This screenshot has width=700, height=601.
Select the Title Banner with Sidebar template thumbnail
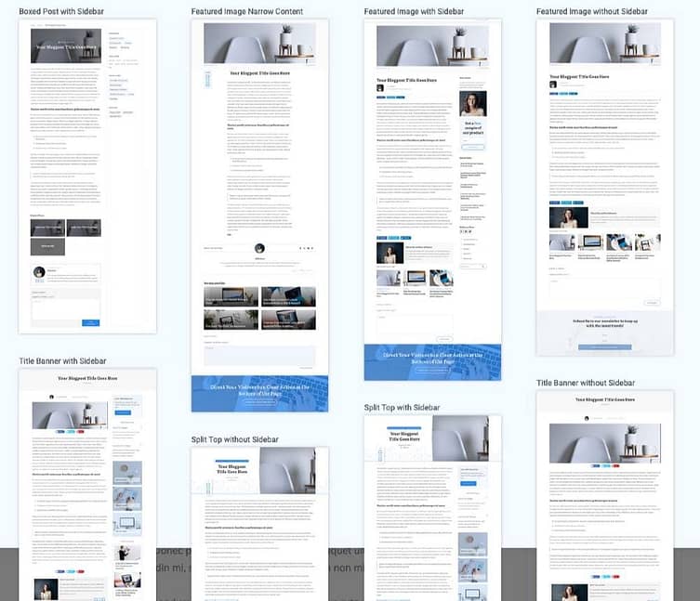coord(87,485)
